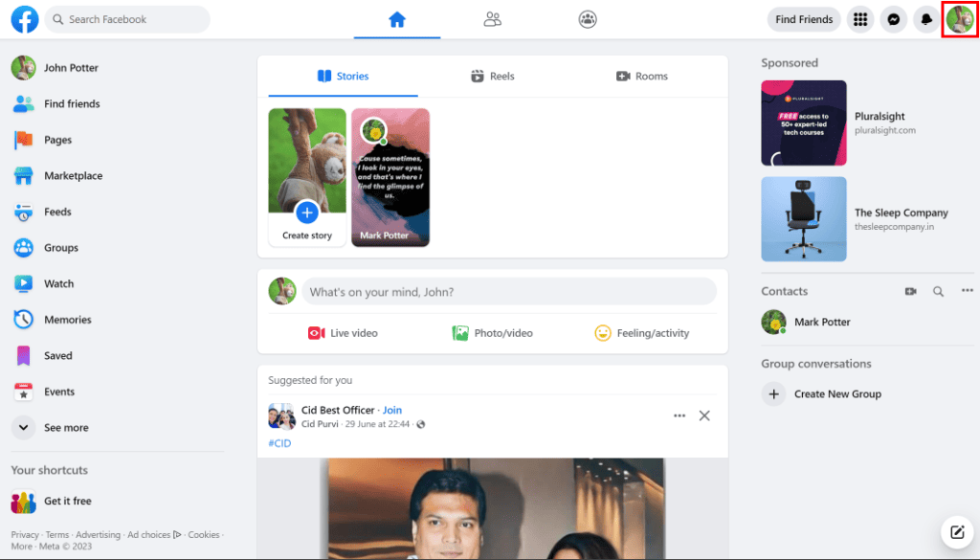Image resolution: width=980 pixels, height=560 pixels.
Task: Open Contacts options three-dot menu
Action: 967,291
